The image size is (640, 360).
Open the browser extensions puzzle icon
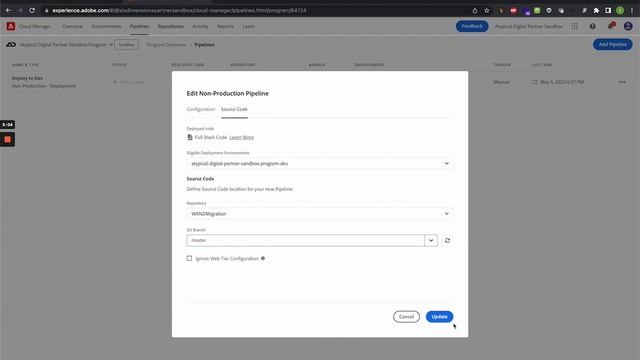click(x=596, y=11)
